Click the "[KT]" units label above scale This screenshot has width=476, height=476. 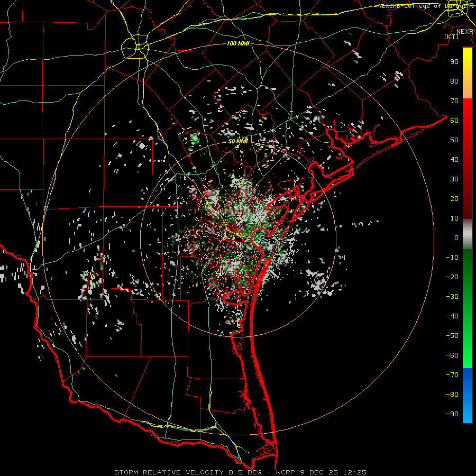(x=452, y=36)
